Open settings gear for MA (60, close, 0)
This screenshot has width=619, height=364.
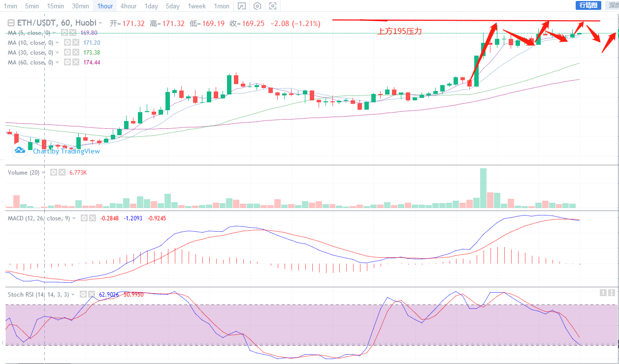[x=68, y=62]
